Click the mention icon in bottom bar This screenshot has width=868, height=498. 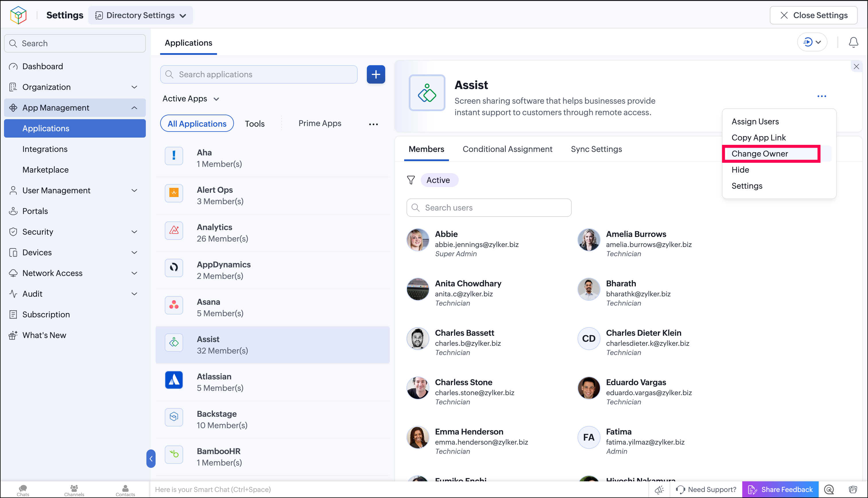coord(829,489)
